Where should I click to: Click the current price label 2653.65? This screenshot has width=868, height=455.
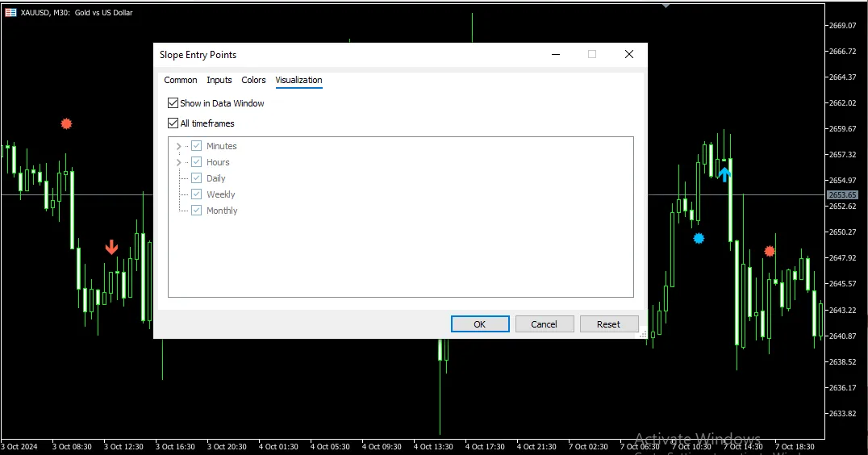[842, 195]
